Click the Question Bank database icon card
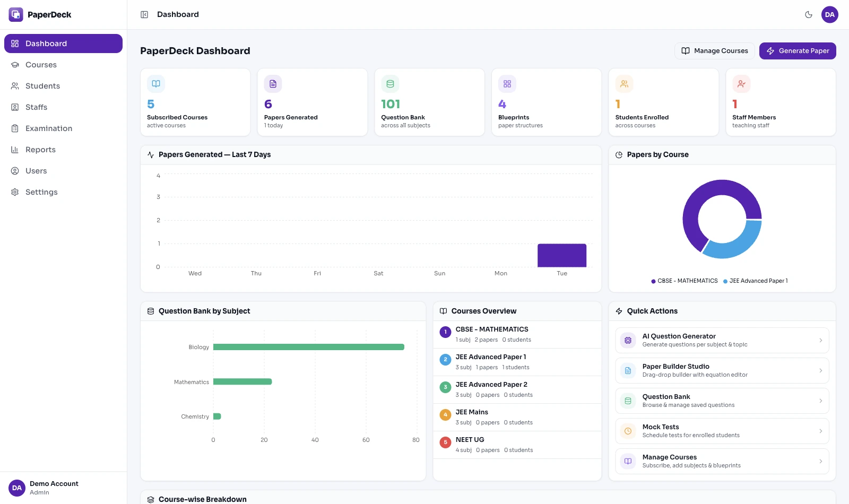The width and height of the screenshot is (849, 504). click(x=390, y=84)
